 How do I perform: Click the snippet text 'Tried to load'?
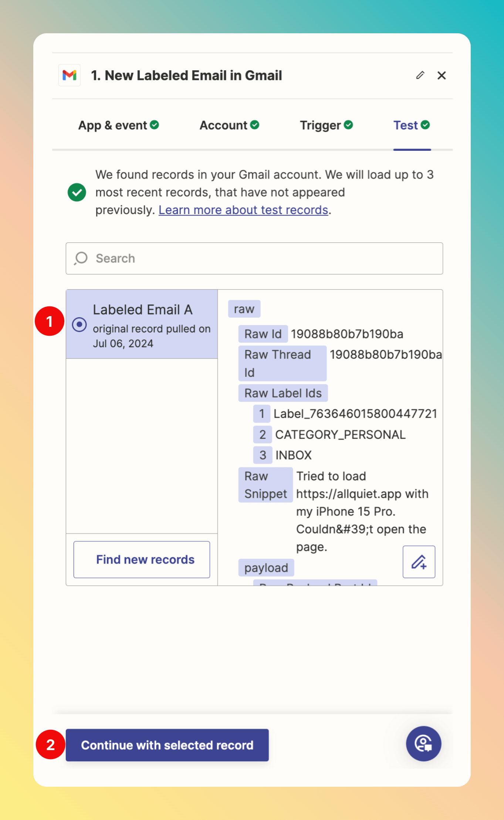click(x=331, y=476)
